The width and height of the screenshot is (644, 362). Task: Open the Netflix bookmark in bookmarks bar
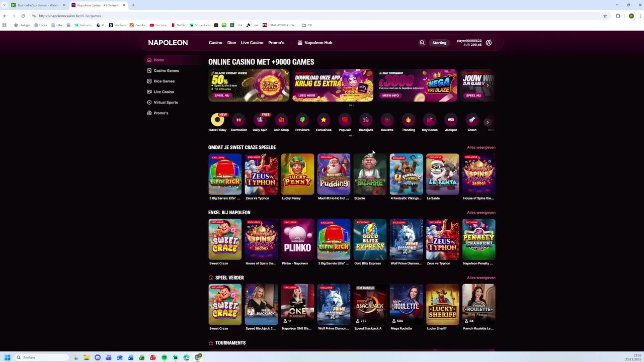coord(179,25)
